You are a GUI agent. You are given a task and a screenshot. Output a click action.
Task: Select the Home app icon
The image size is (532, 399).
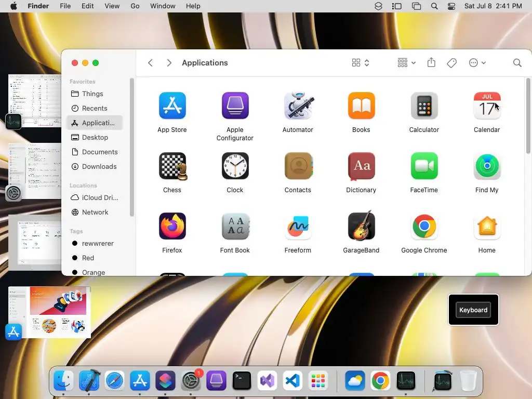[x=487, y=227]
